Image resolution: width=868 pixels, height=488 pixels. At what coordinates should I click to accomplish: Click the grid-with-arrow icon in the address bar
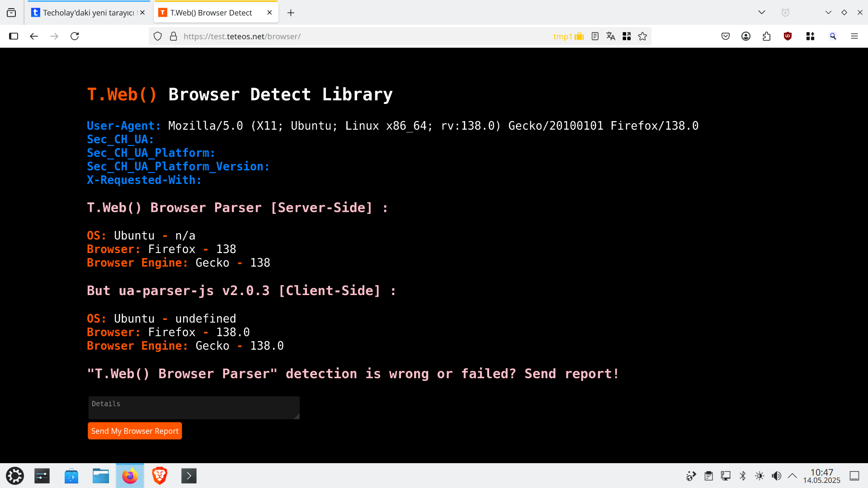(627, 36)
